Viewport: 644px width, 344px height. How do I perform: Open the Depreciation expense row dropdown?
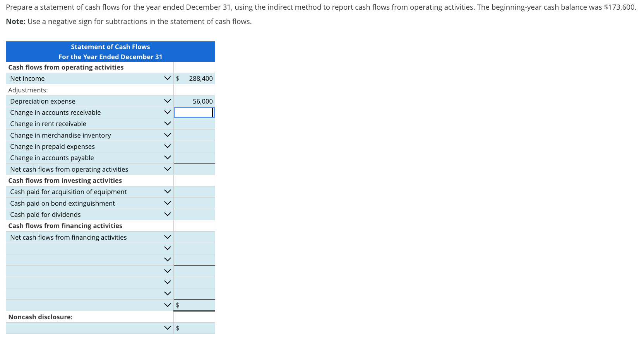pos(167,101)
